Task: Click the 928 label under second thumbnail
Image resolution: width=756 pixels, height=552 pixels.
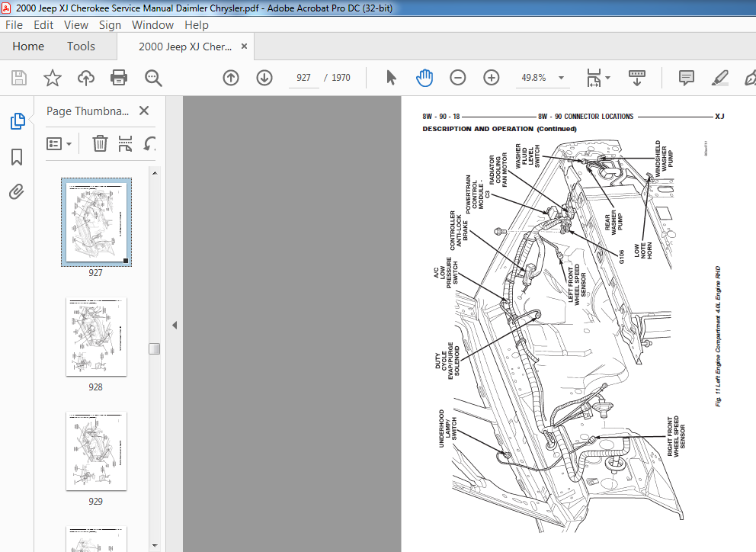Action: click(95, 387)
